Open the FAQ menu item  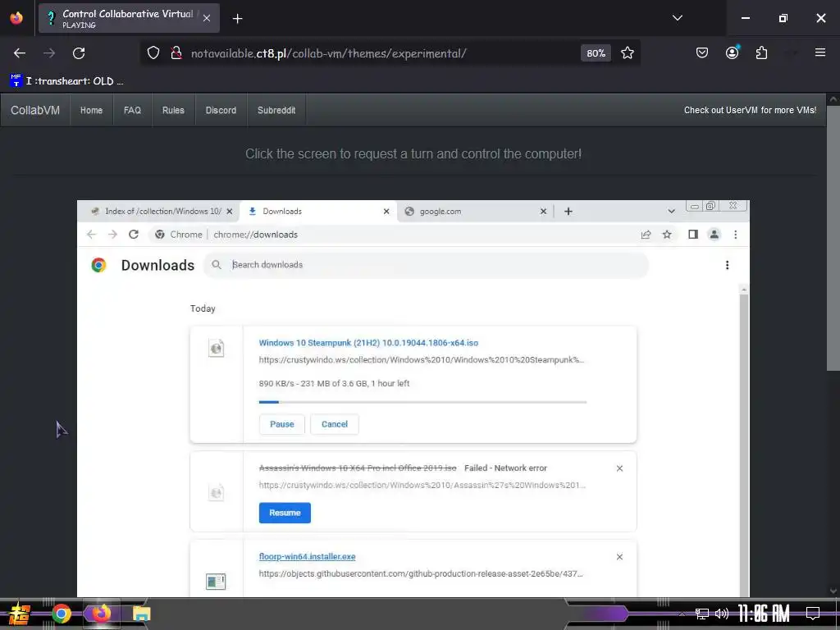(132, 111)
